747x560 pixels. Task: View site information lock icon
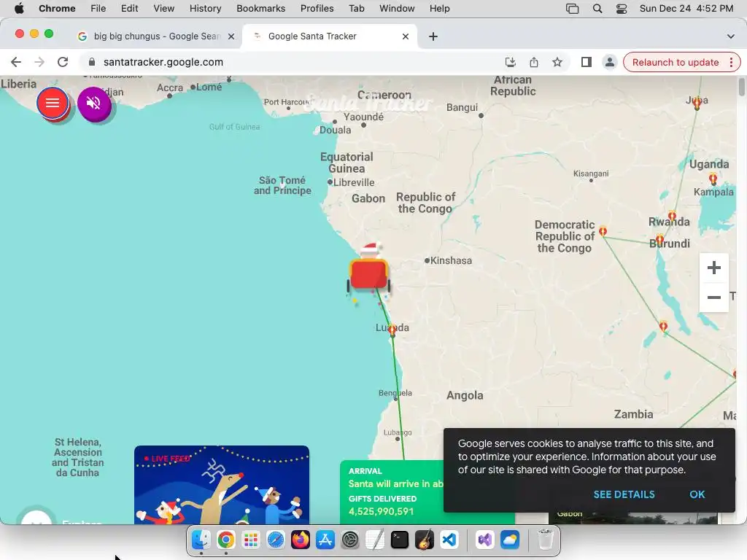92,62
